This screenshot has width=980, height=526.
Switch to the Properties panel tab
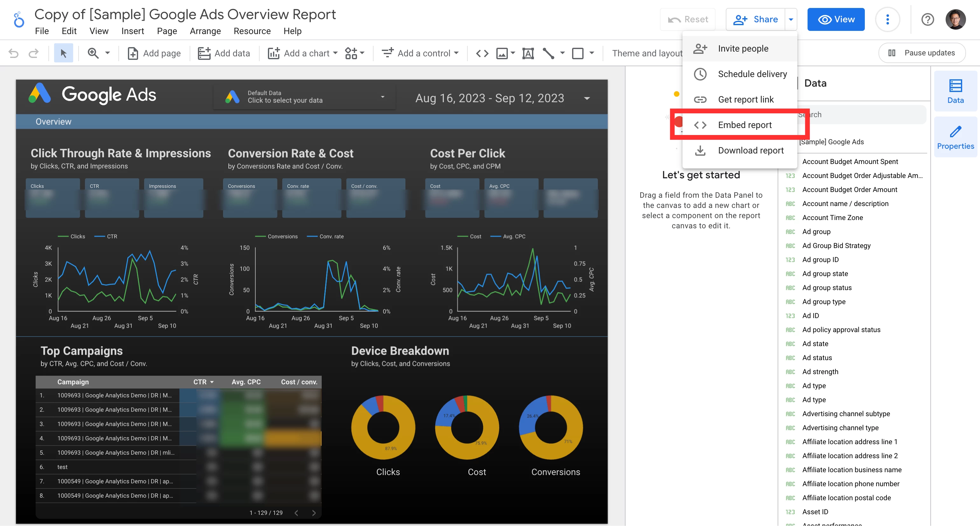[x=955, y=138]
